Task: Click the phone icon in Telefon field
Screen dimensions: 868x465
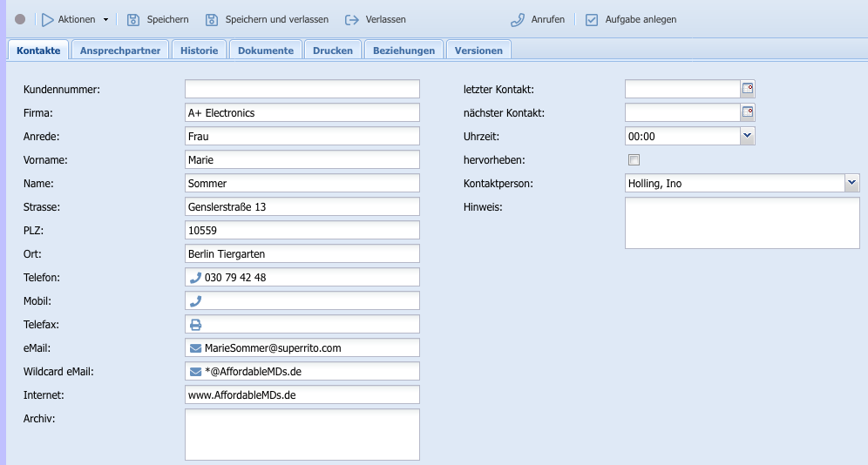Action: coord(195,278)
